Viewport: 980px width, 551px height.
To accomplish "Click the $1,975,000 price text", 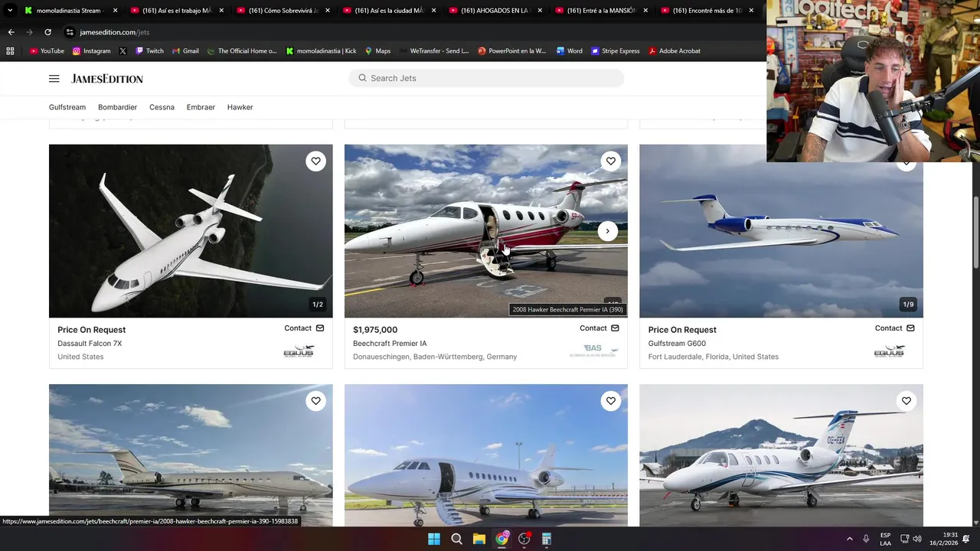I will point(375,330).
